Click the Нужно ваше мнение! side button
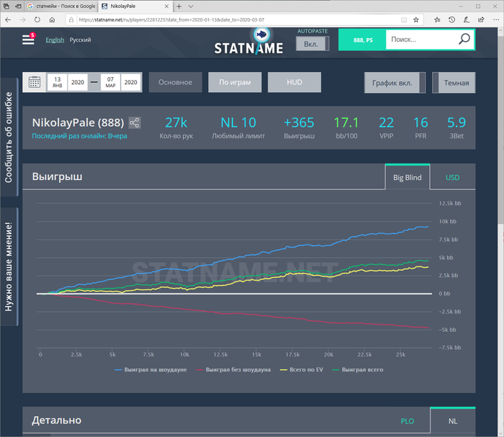Viewport: 504px width, 437px height. pos(9,266)
